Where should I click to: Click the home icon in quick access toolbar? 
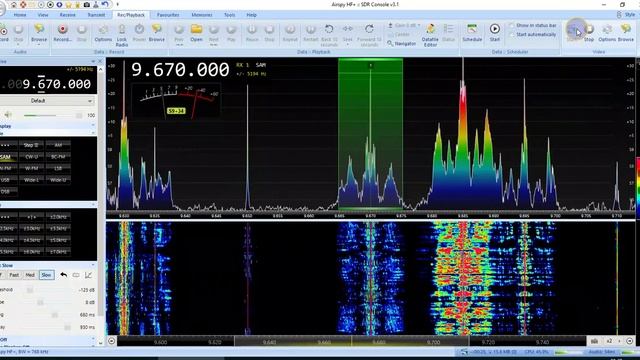point(14,4)
